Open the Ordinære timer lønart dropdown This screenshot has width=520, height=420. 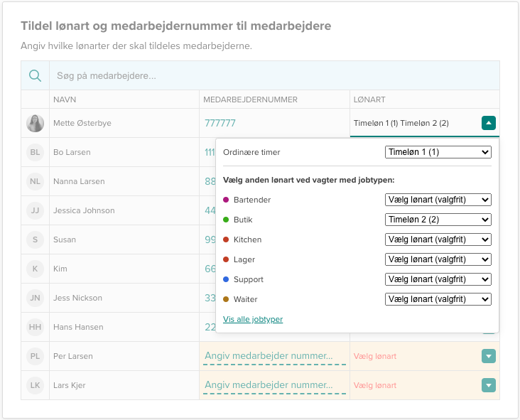click(x=438, y=152)
